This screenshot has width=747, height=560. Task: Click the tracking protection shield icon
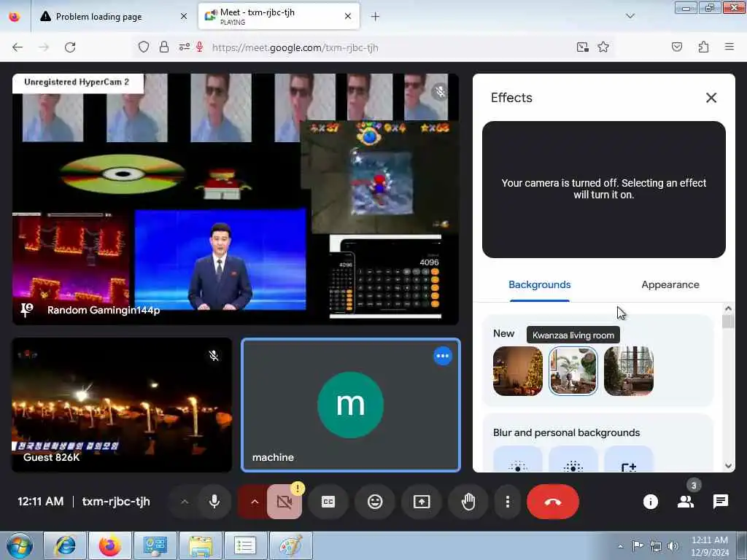[x=144, y=47]
